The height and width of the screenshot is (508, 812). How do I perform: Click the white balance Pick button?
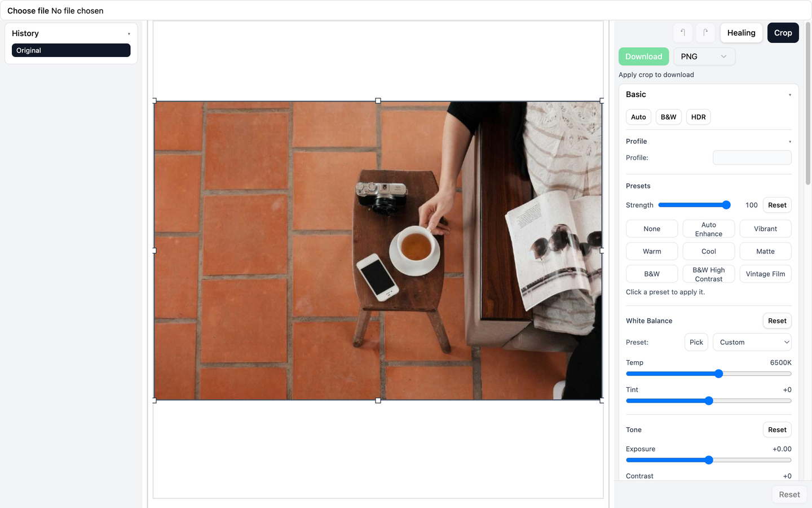pyautogui.click(x=696, y=342)
